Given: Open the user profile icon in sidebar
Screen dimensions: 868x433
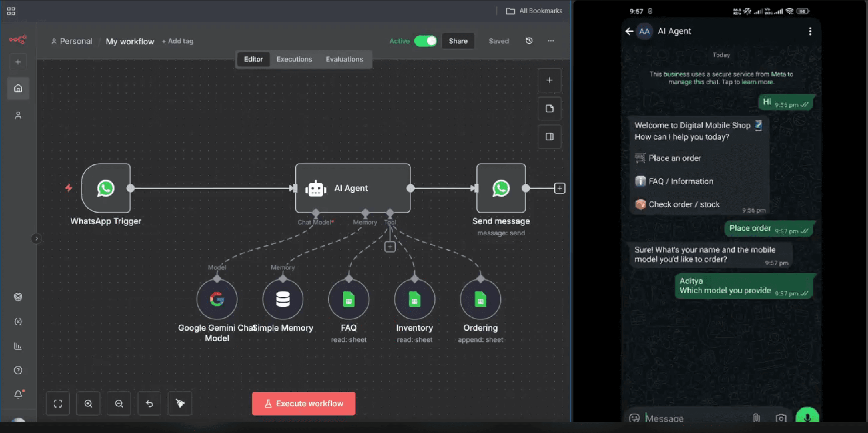Looking at the screenshot, I should (x=18, y=115).
